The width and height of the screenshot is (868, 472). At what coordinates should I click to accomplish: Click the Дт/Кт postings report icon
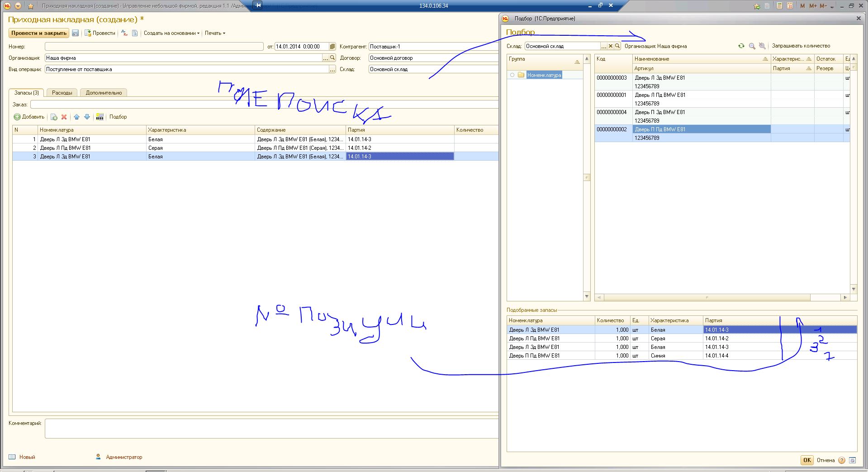(x=124, y=33)
